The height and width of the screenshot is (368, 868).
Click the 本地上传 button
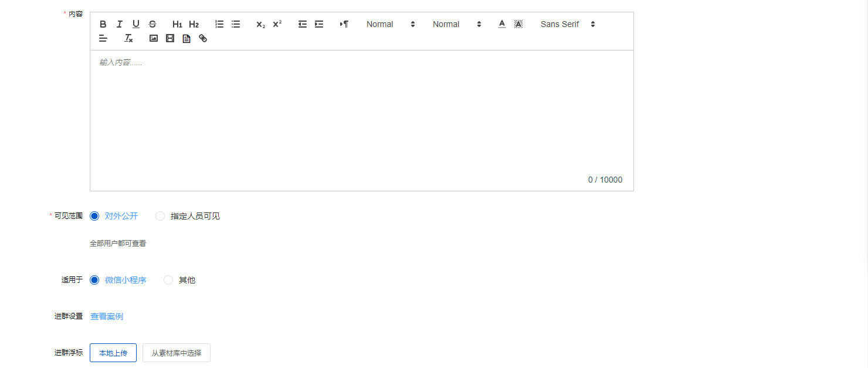tap(113, 353)
